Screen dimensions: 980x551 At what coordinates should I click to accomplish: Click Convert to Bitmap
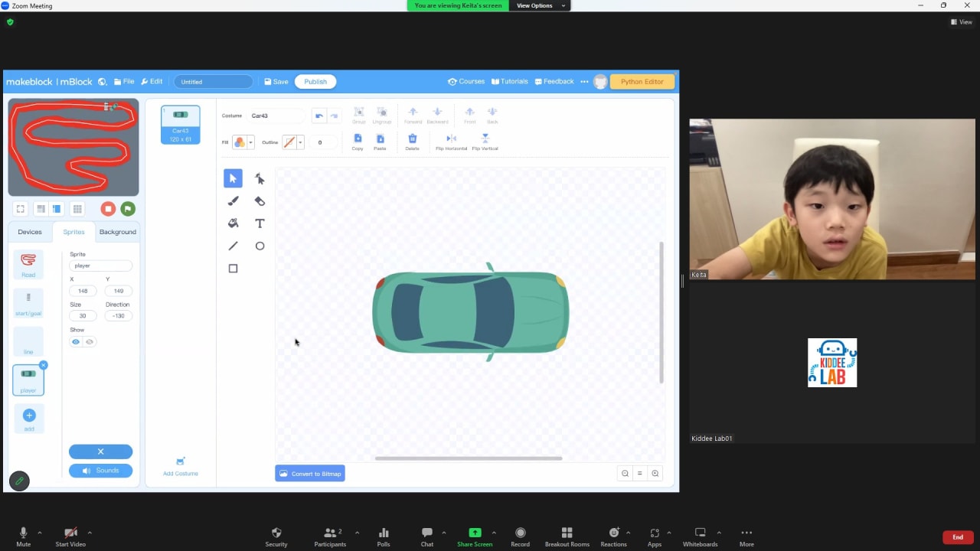pyautogui.click(x=310, y=474)
